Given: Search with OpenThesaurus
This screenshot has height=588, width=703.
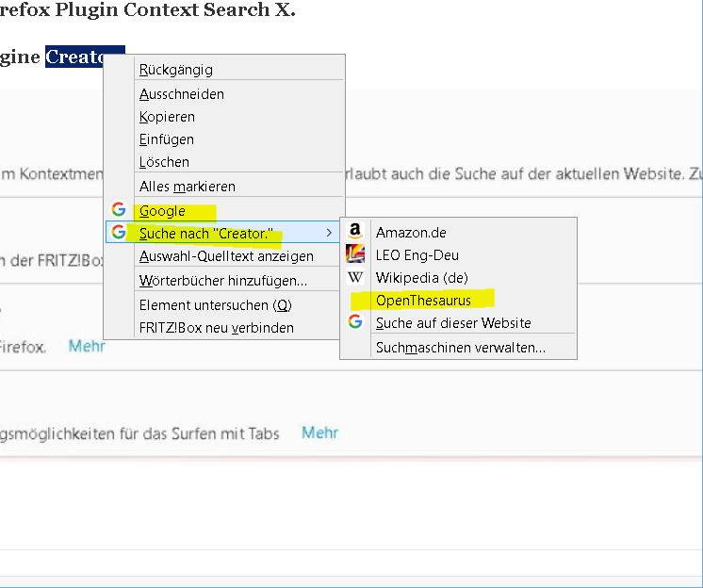Looking at the screenshot, I should pos(458,301).
